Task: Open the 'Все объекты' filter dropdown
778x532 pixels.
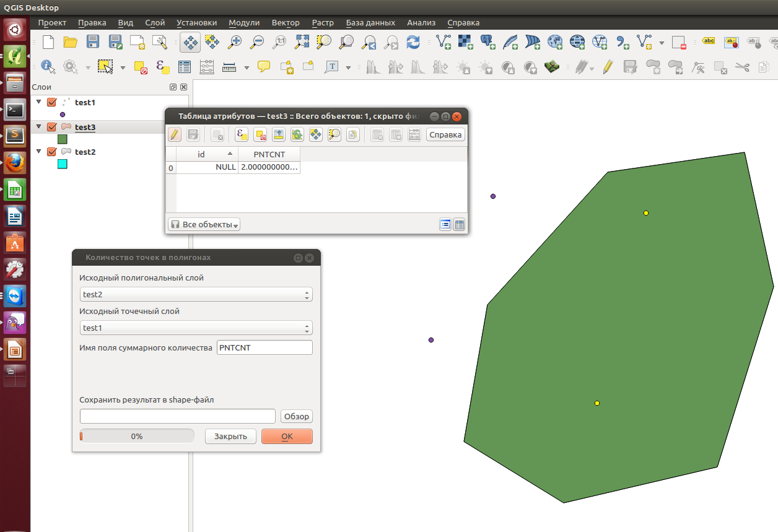Action: 204,224
